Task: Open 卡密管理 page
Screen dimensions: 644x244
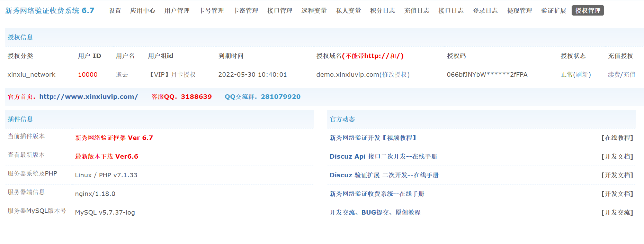Action: tap(245, 11)
